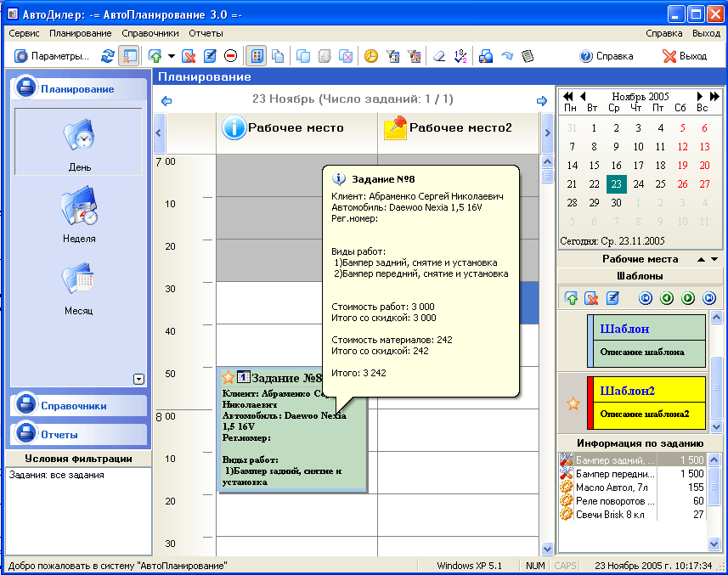Click the eraser toolbar icon
Image resolution: width=728 pixels, height=575 pixels.
pyautogui.click(x=439, y=57)
